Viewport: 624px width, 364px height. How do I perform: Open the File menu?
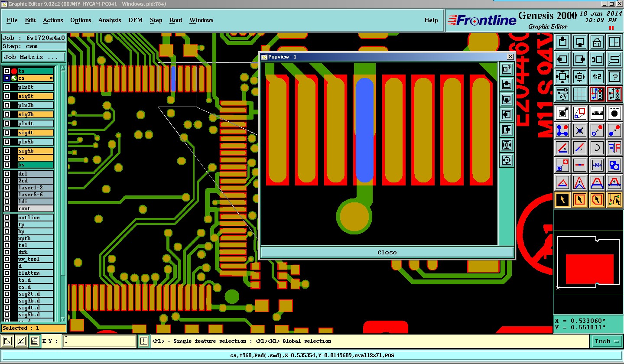[x=12, y=20]
